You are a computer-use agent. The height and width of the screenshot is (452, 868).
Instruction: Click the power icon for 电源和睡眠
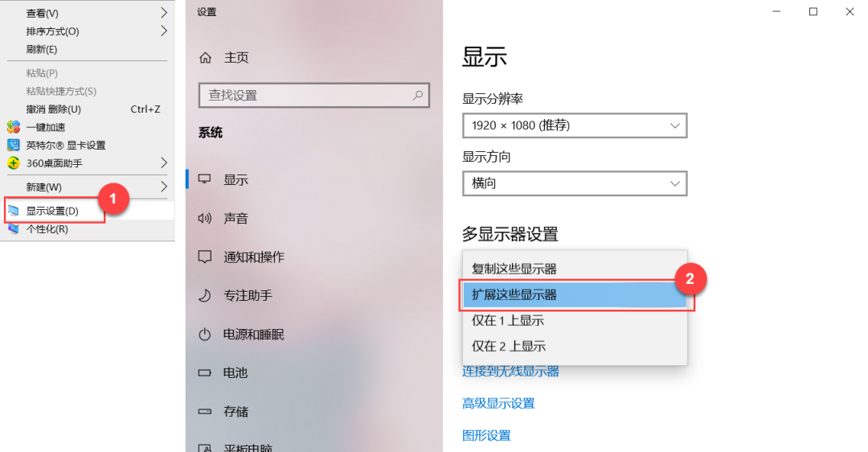[x=205, y=334]
